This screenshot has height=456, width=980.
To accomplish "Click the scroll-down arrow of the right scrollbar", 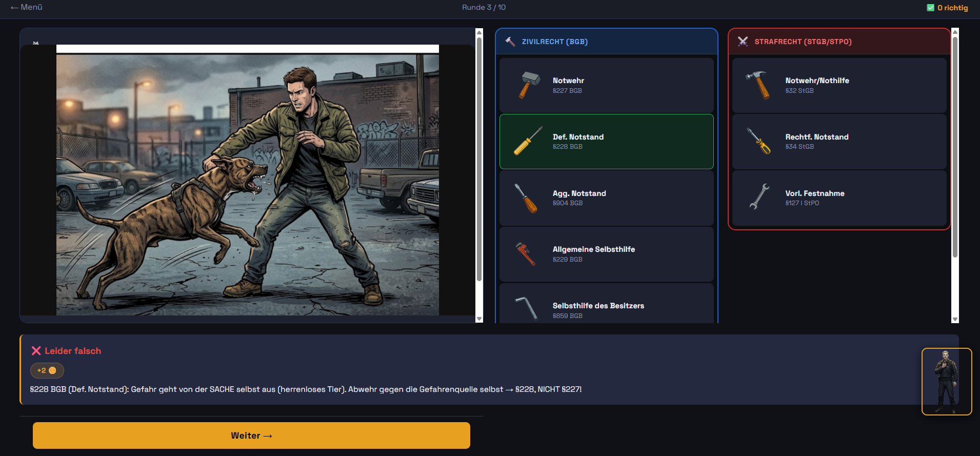I will [x=955, y=319].
